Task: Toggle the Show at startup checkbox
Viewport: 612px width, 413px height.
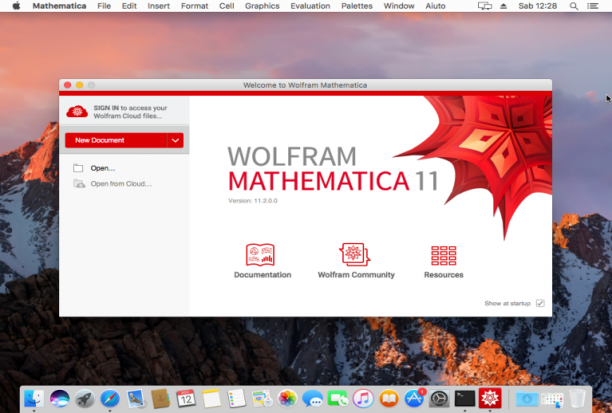Action: pos(540,303)
